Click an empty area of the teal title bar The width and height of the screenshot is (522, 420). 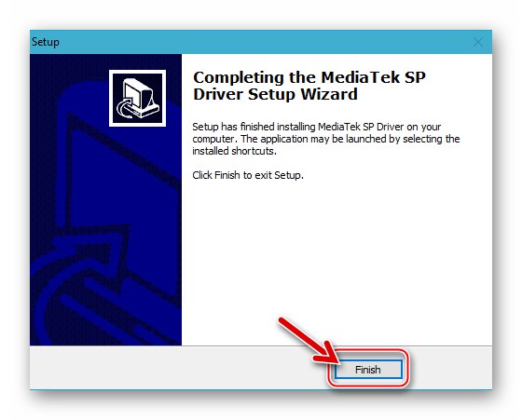point(267,42)
